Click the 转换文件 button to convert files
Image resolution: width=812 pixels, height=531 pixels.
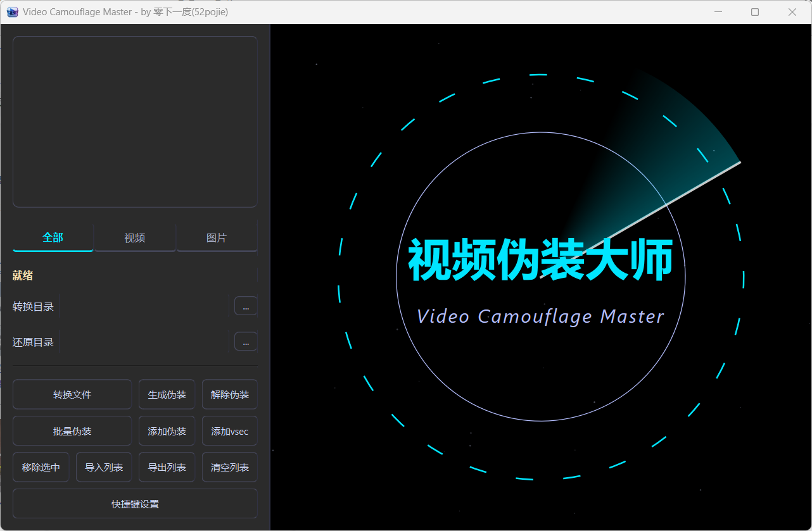[x=72, y=394]
